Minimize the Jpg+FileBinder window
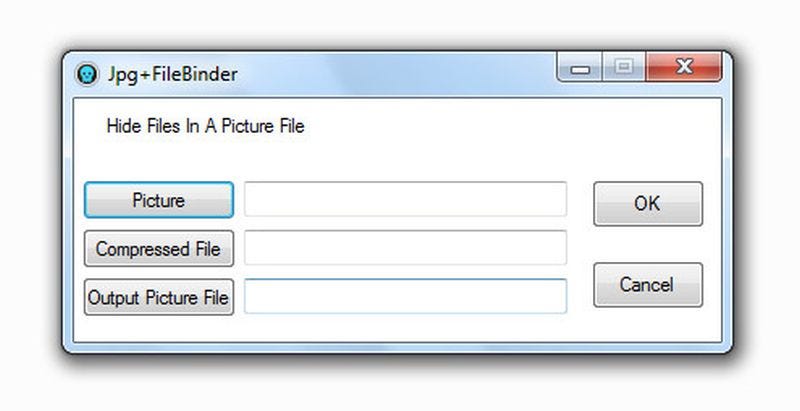Viewport: 800px width, 411px height. coord(580,69)
